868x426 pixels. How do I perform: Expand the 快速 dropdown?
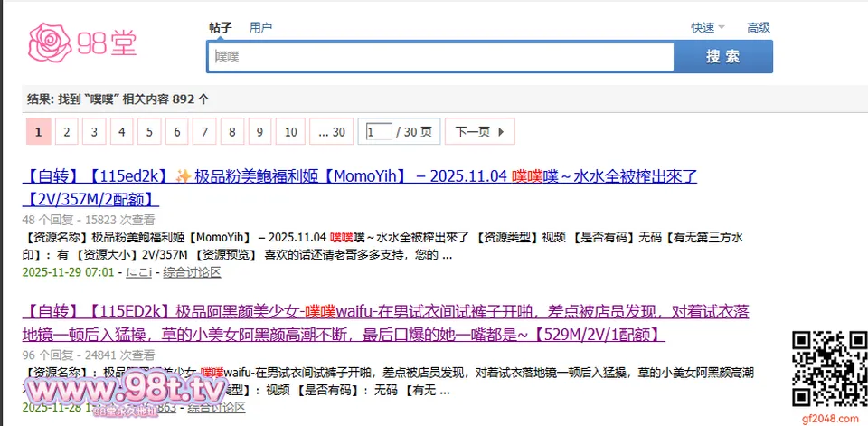click(x=707, y=27)
